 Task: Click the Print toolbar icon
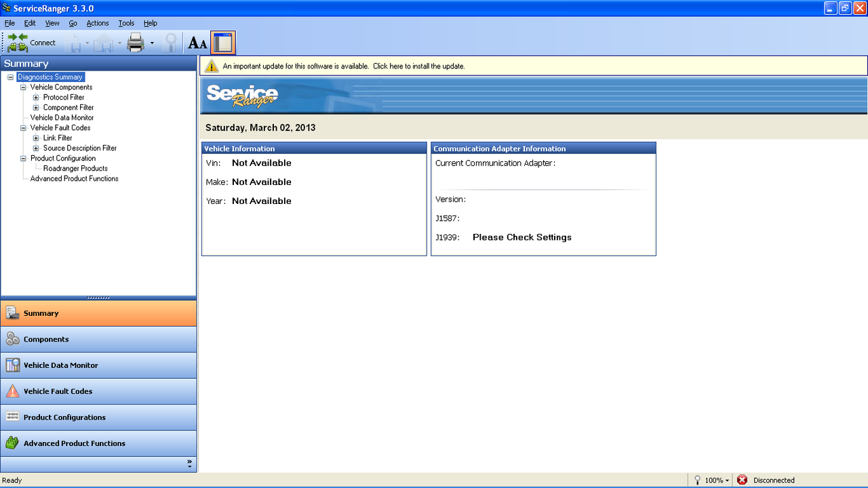pos(136,43)
